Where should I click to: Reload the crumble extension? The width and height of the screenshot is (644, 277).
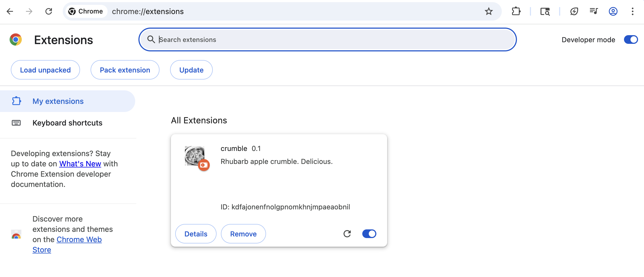[347, 234]
